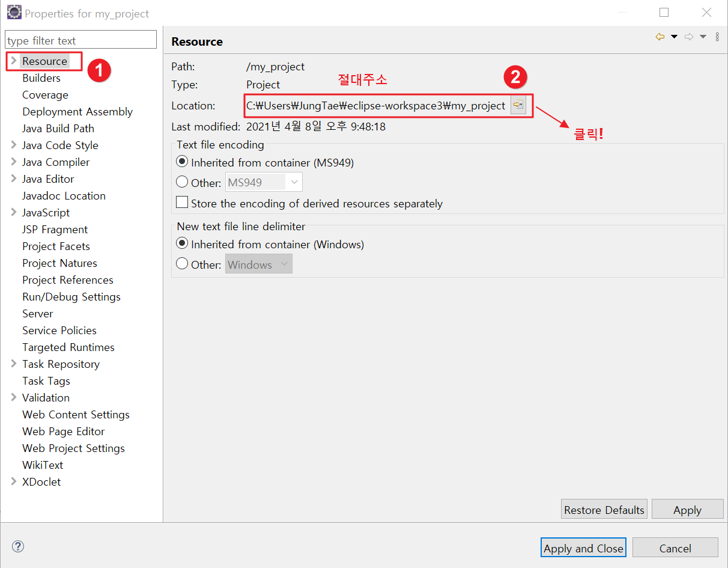Select the Java Build Path settings page
This screenshot has height=568, width=728.
point(58,128)
